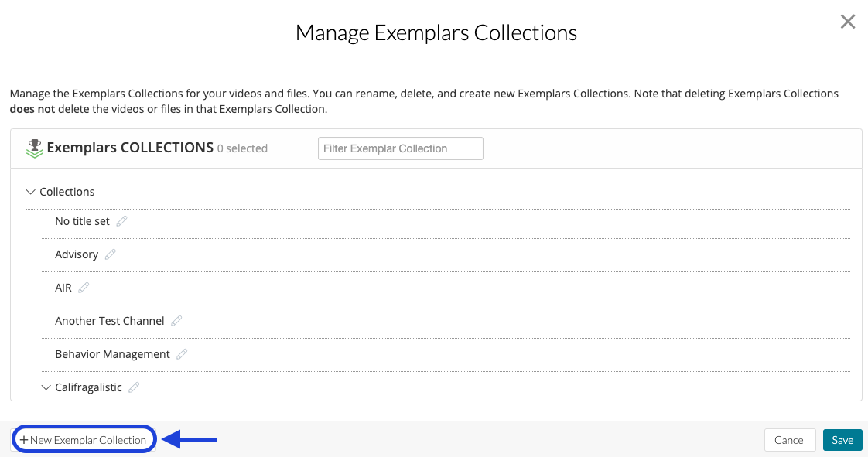Rename Behavior Management with its pencil icon
This screenshot has width=868, height=457.
point(182,353)
